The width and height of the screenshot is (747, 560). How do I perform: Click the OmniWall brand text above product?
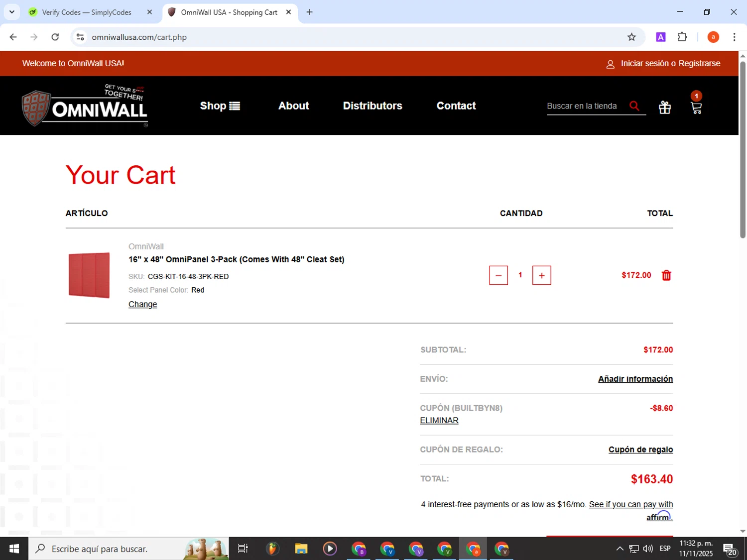coord(146,246)
